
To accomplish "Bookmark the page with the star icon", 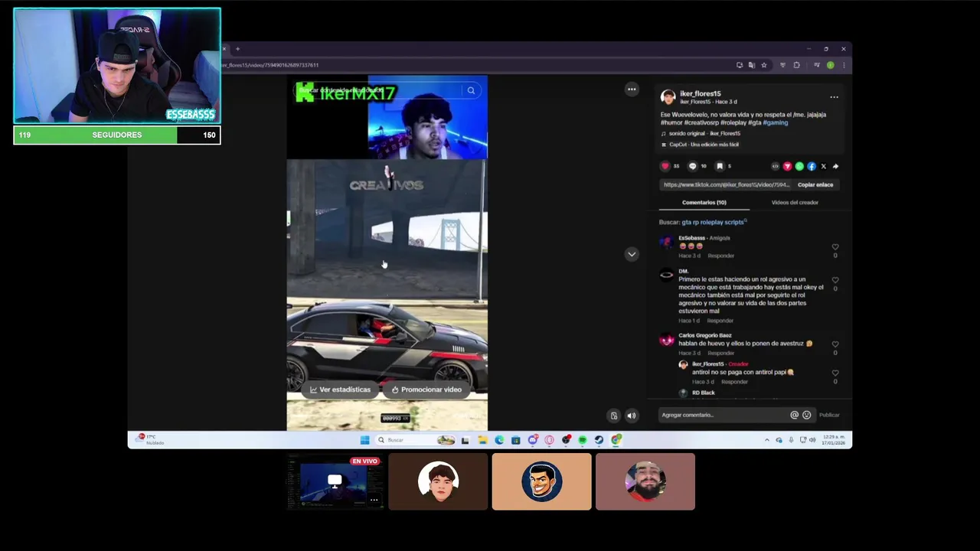I will (763, 65).
